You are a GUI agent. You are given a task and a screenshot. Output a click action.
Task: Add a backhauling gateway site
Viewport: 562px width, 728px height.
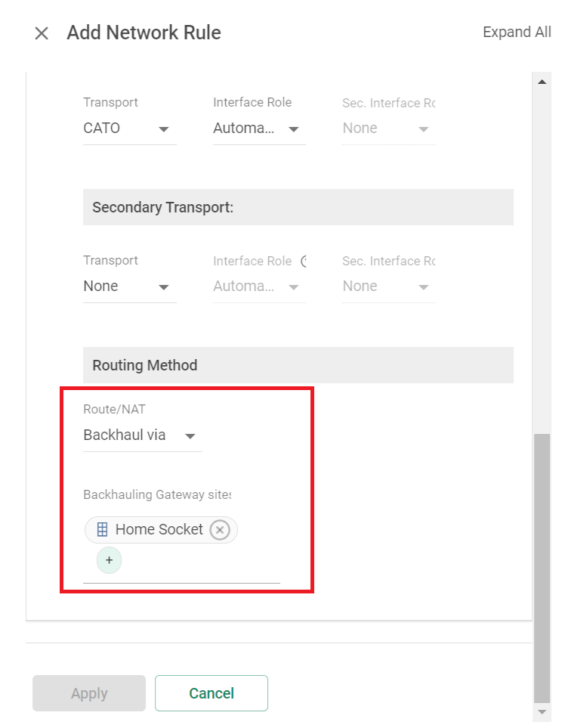(109, 560)
